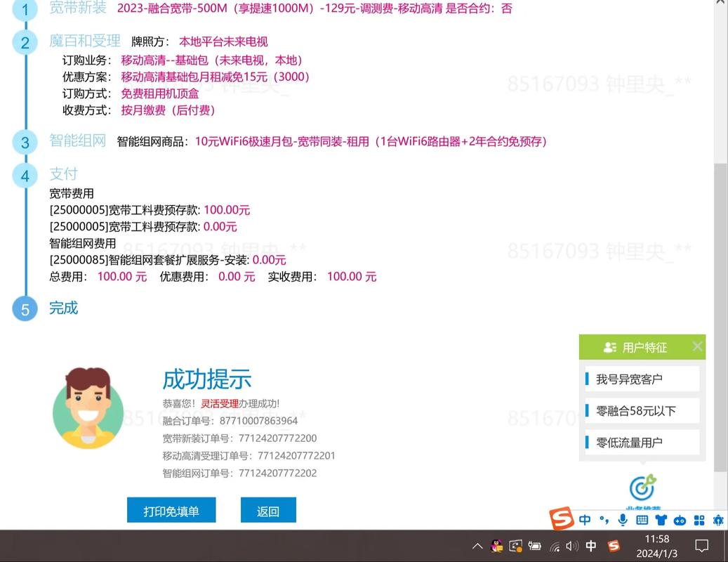Close the 用户特征 panel
The height and width of the screenshot is (562, 728).
tap(697, 346)
